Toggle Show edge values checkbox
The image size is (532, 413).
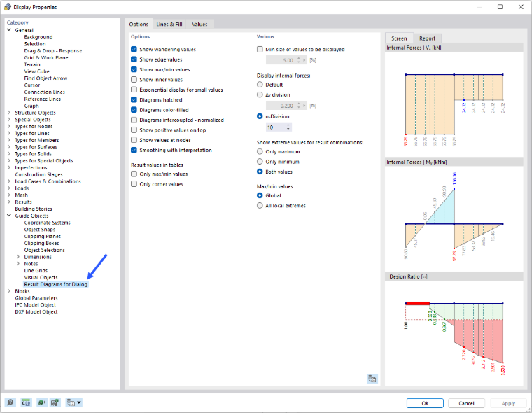coord(134,59)
